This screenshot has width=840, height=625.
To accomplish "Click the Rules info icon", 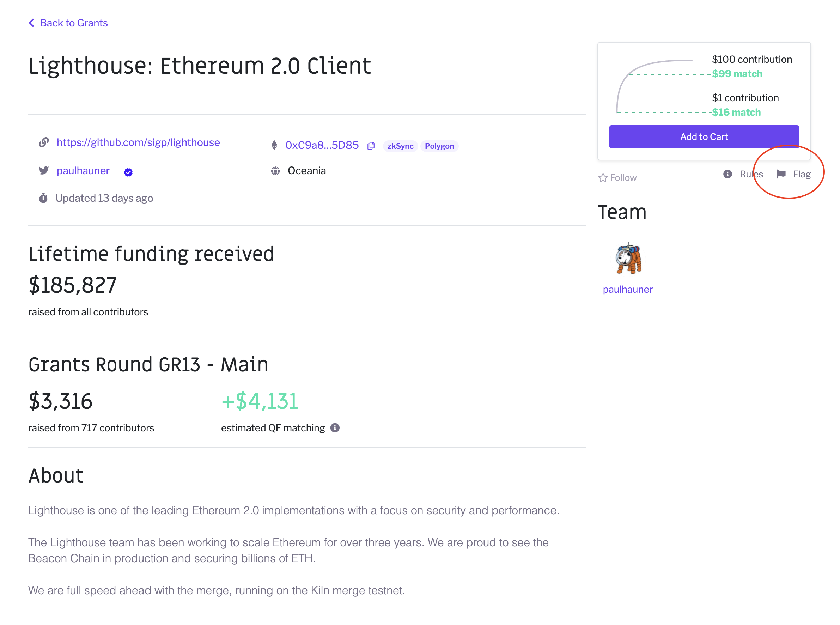I will [727, 174].
